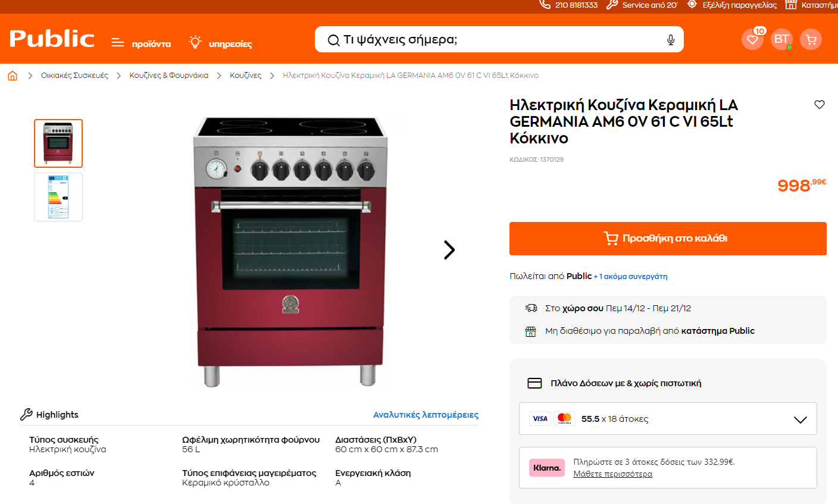
Task: Open the +1 ακόμα συνεργάτη sellers link
Action: pos(630,277)
